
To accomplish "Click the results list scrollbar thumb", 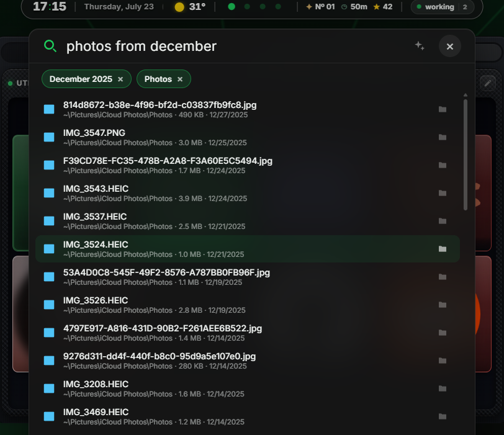I will point(466,155).
